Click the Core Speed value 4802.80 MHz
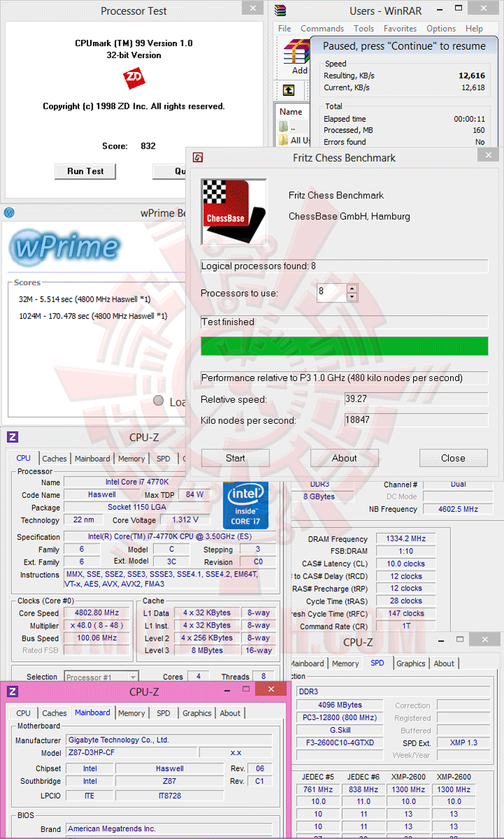The height and width of the screenshot is (839, 504). pos(96,613)
